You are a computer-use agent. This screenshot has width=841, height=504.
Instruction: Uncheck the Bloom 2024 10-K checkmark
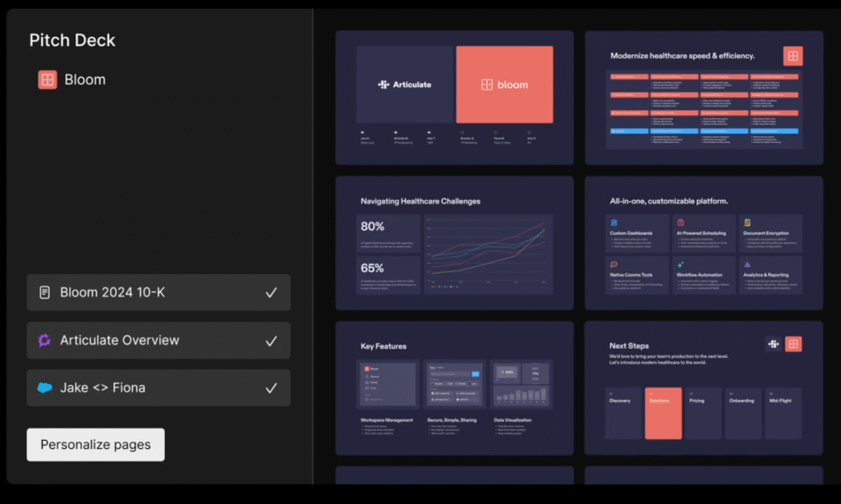(271, 293)
